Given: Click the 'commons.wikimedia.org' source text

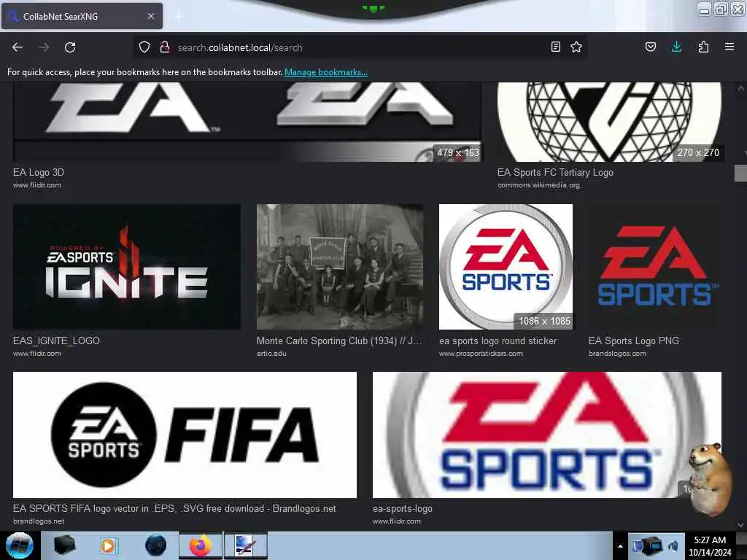Looking at the screenshot, I should 539,185.
